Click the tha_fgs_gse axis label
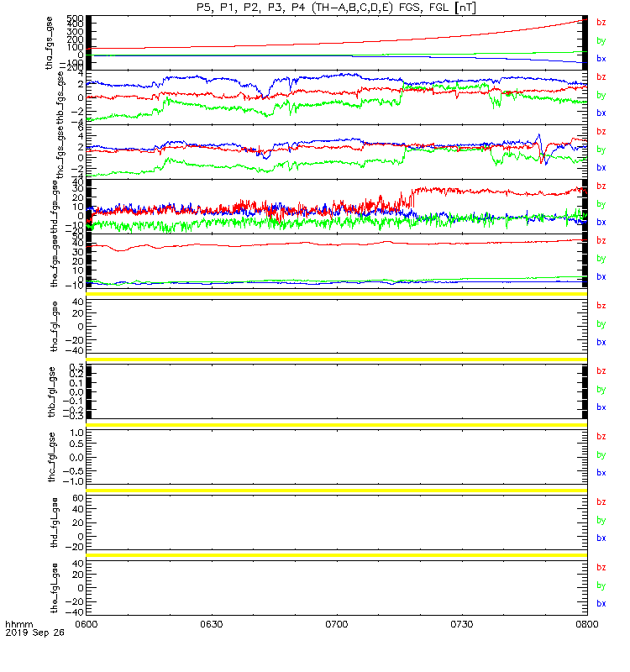 [x=50, y=43]
